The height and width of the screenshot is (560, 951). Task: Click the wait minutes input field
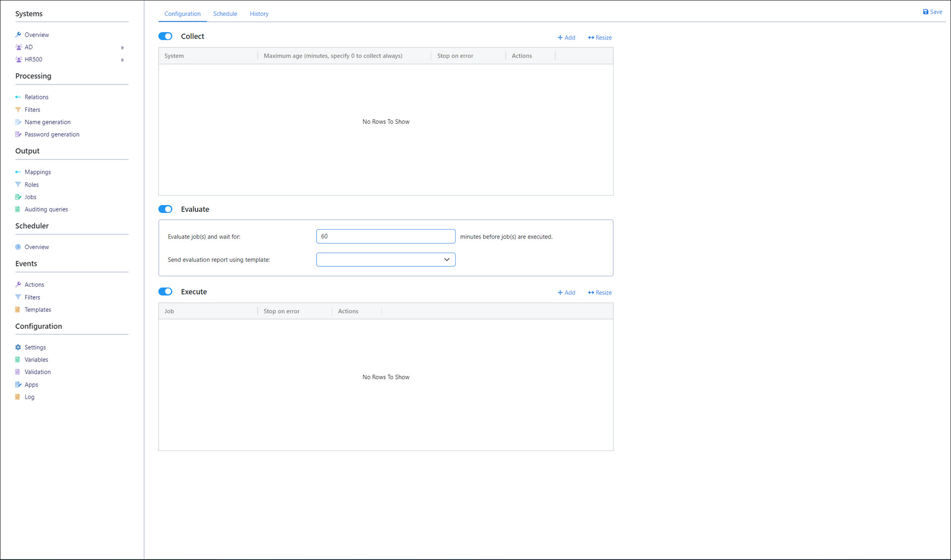pyautogui.click(x=385, y=236)
